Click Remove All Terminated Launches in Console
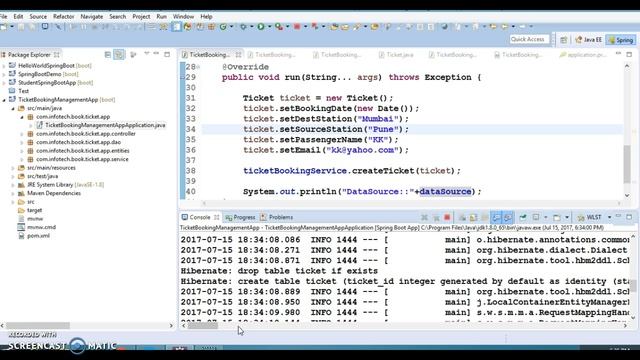Screen dimensions: 640x360 436,217
